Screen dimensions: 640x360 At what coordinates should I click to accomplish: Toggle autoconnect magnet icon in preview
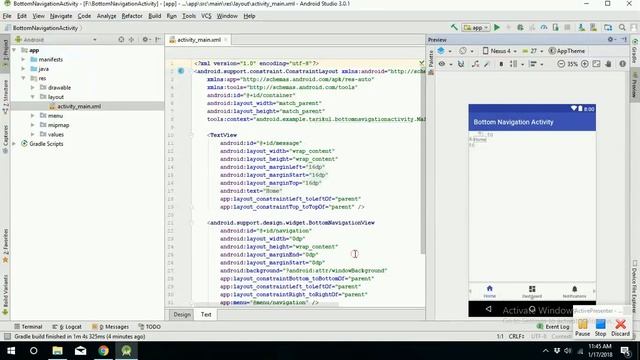click(461, 64)
